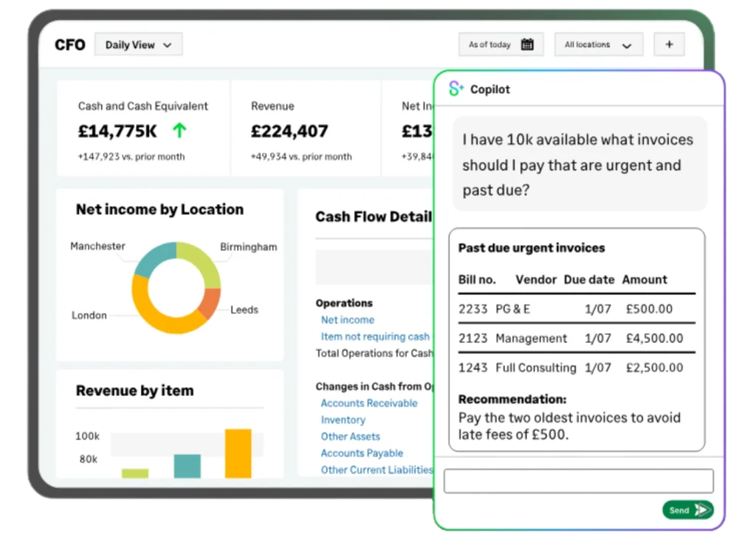Screen dimensions: 756x540
Task: Click the Birmingham chart label
Action: click(x=248, y=247)
